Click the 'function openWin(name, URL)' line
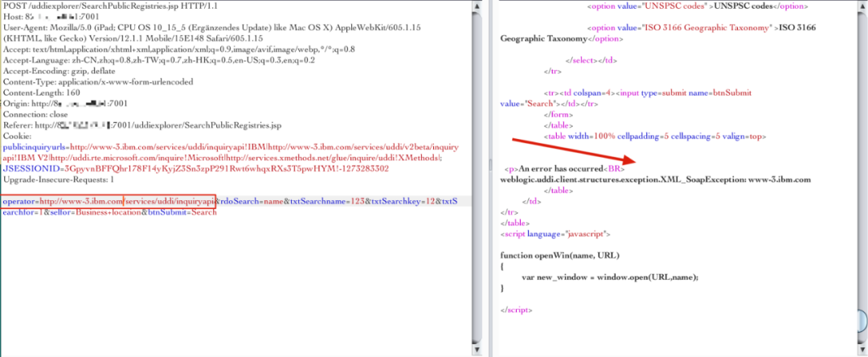868x357 pixels. (x=559, y=255)
